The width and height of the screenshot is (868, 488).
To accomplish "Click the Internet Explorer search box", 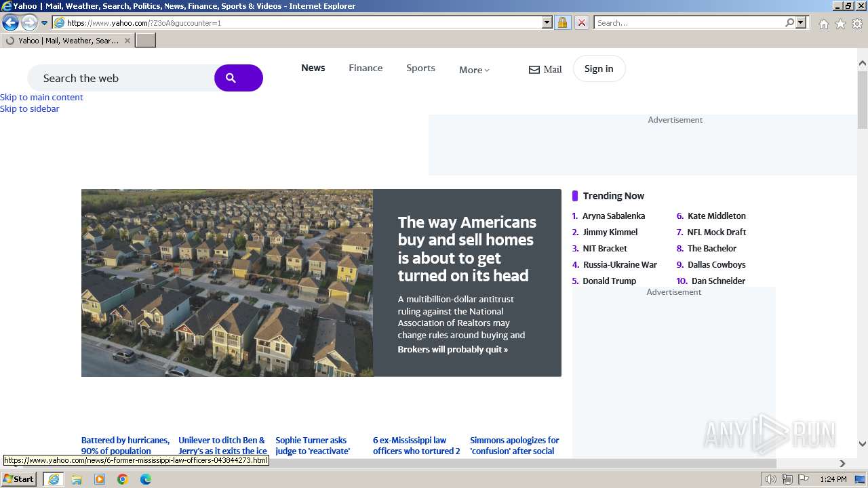I will point(688,22).
